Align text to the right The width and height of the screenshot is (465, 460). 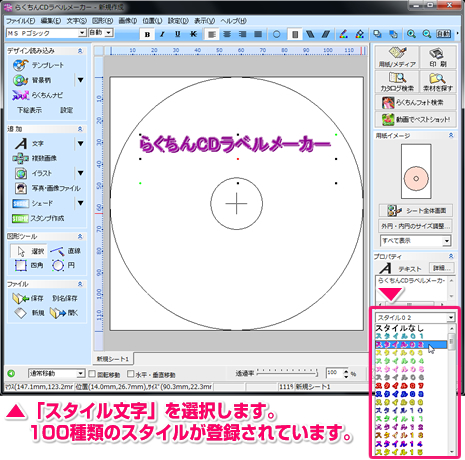243,34
